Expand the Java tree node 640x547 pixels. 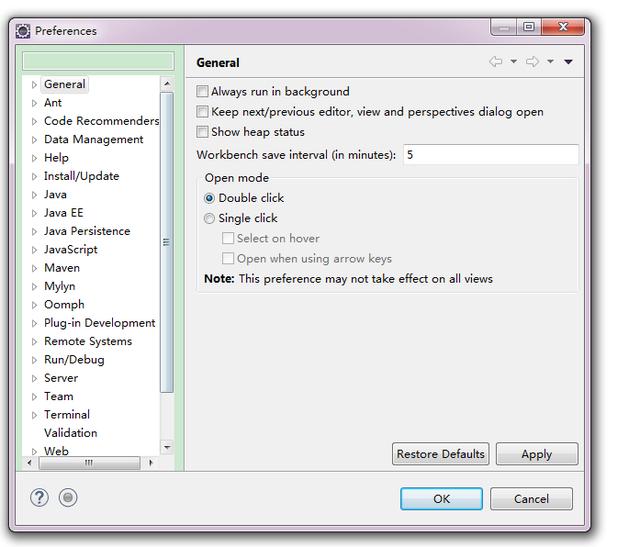pos(34,195)
